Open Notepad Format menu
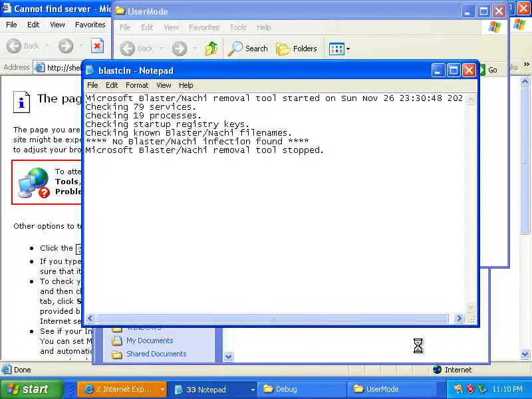The height and width of the screenshot is (399, 532). tap(137, 85)
